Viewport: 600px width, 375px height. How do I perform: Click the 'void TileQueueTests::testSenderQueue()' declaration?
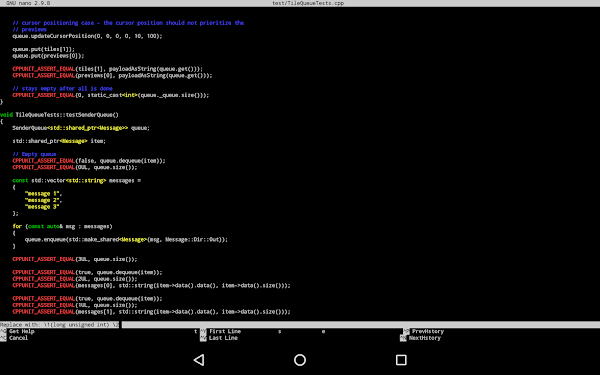tap(59, 115)
